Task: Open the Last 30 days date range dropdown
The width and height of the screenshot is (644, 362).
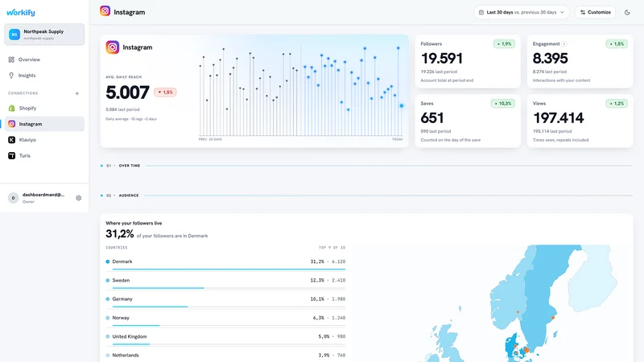Action: pyautogui.click(x=521, y=12)
